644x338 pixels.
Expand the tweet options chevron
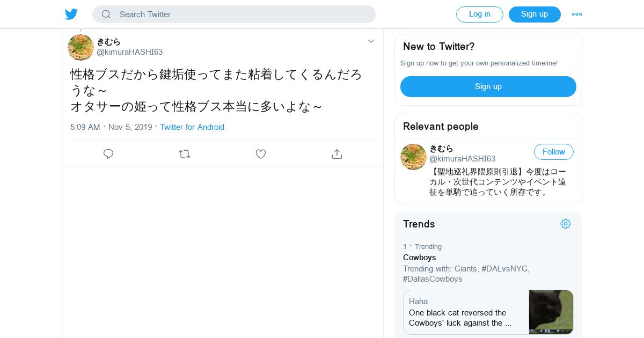(371, 41)
